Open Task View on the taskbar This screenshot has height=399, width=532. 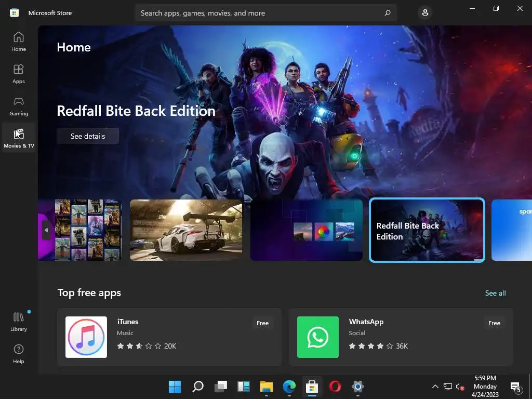pyautogui.click(x=221, y=387)
